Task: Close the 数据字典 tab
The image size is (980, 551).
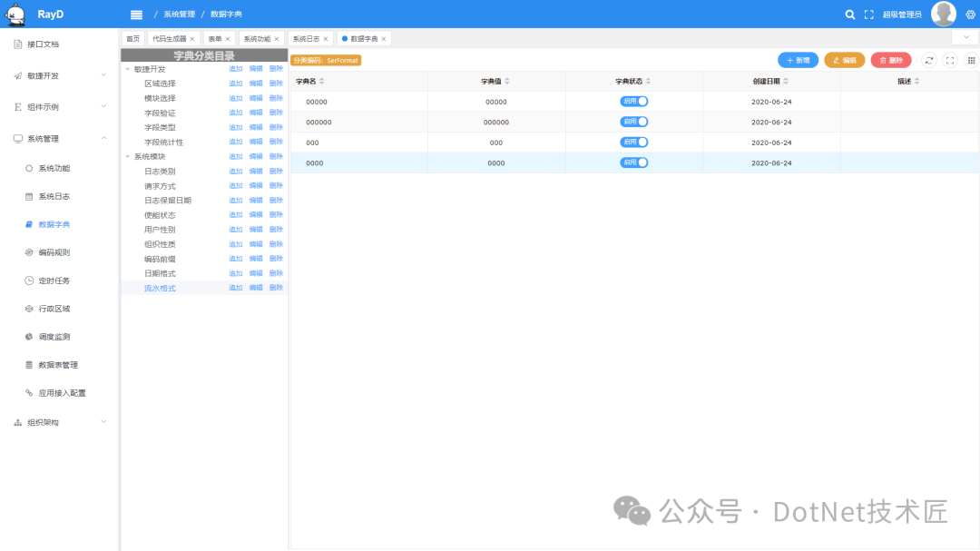Action: point(384,39)
